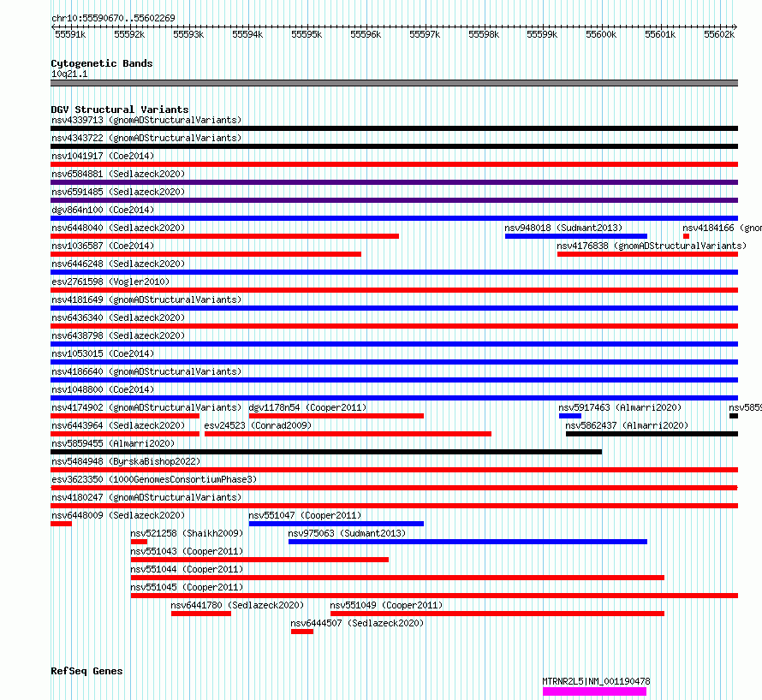
Task: Click nsv5862437 (Almarri2020) label
Action: coord(627,425)
